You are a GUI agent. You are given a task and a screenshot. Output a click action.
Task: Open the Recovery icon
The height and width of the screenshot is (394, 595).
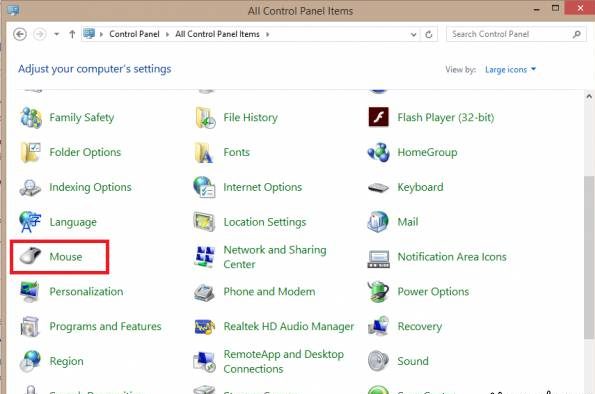(x=378, y=326)
